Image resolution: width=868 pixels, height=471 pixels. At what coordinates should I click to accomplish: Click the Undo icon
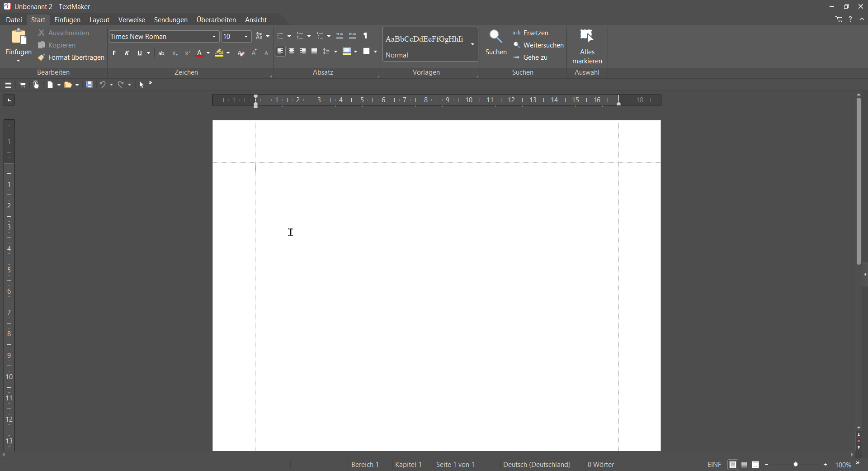103,85
